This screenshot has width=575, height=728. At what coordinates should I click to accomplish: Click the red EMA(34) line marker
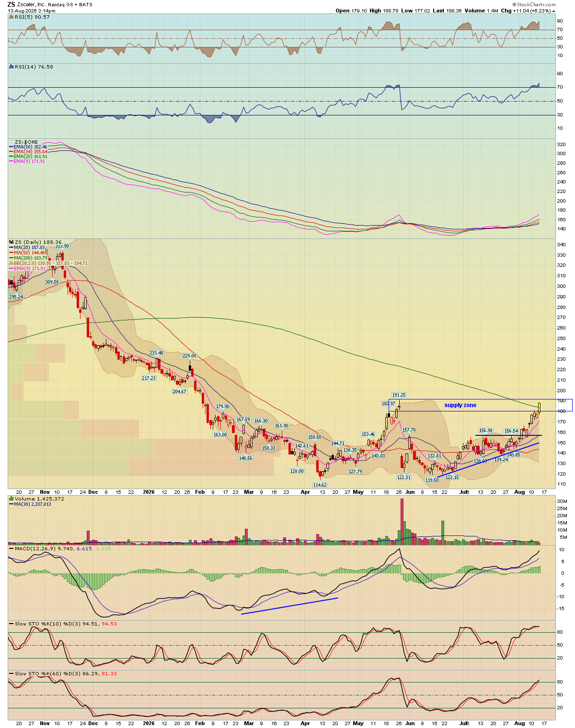coord(11,152)
